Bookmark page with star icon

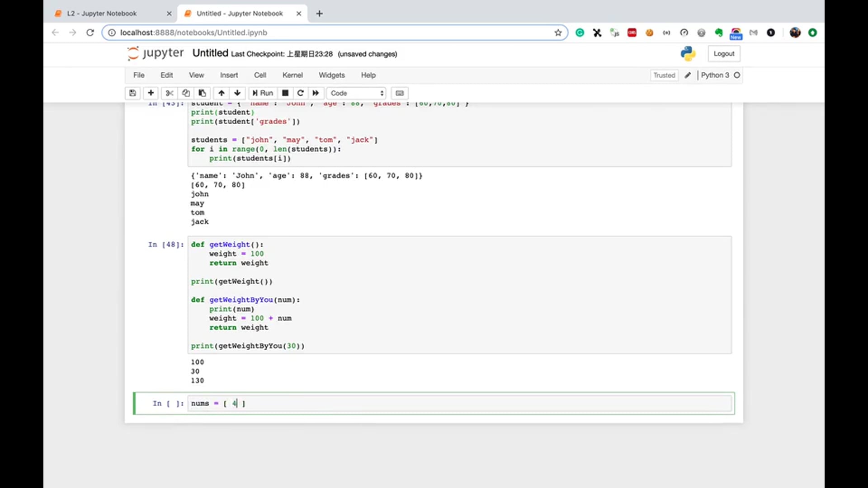[x=558, y=33]
